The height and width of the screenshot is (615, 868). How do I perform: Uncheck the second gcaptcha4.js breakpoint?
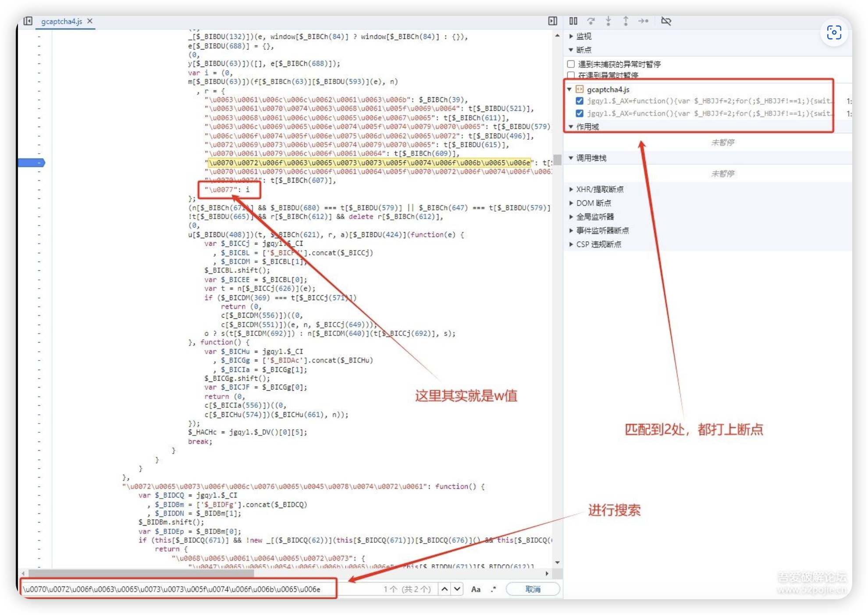(580, 113)
